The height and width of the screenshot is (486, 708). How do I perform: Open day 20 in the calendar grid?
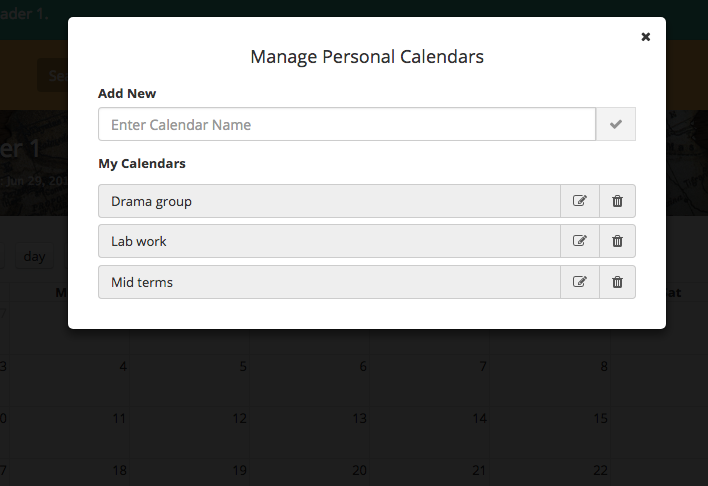pos(359,470)
